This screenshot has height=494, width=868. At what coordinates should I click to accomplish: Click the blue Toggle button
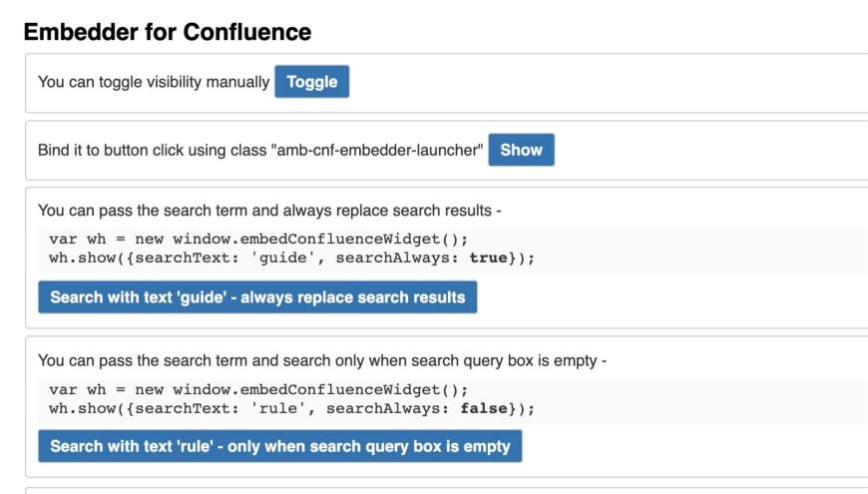(x=311, y=82)
